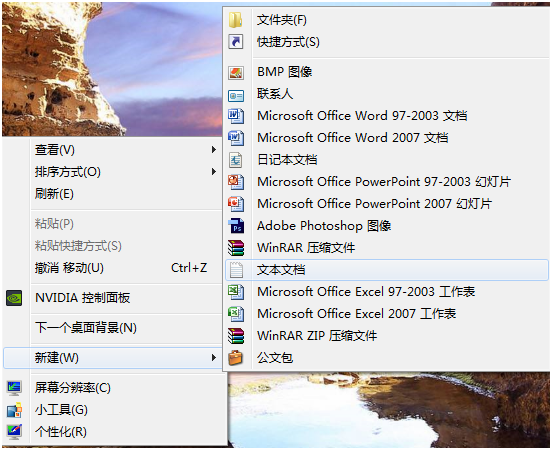Create an Adobe Photoshop 图像
552x450 pixels.
(x=387, y=226)
